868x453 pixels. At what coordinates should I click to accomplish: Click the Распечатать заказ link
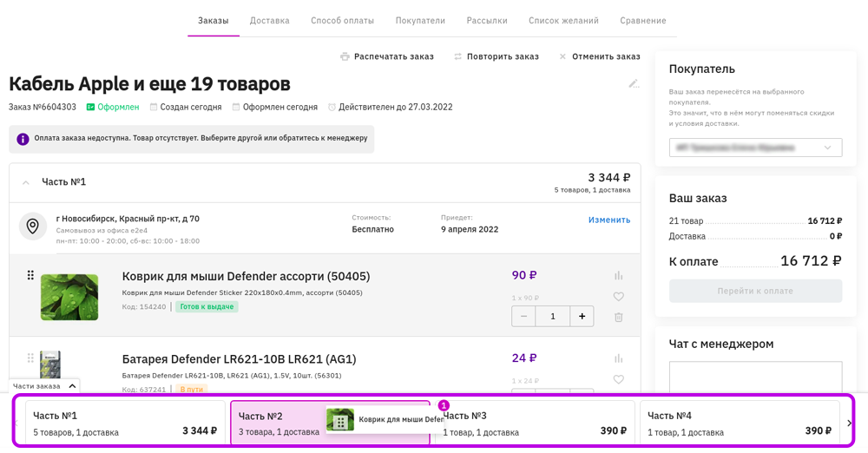click(x=393, y=56)
